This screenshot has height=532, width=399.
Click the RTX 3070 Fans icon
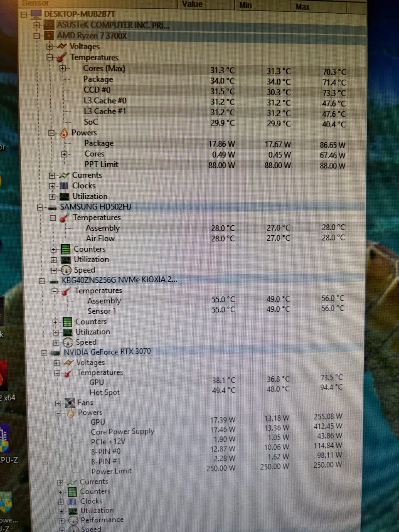(70, 403)
